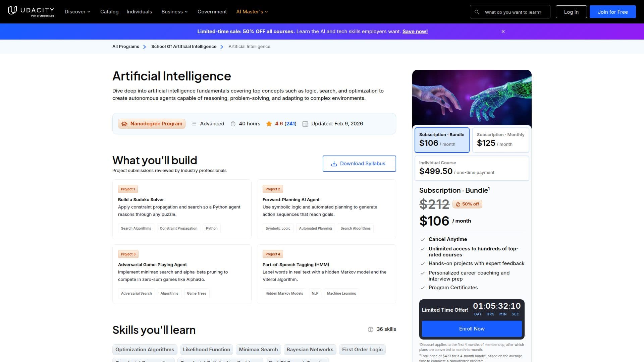Open the 241 reviews link
This screenshot has width=644, height=362.
click(290, 124)
